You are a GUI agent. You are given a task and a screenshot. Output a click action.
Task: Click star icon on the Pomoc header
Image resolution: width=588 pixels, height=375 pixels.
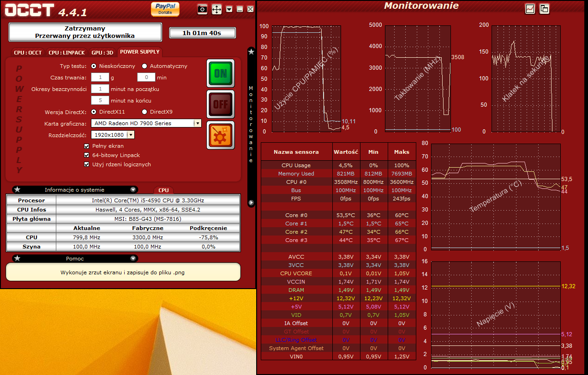tap(17, 258)
